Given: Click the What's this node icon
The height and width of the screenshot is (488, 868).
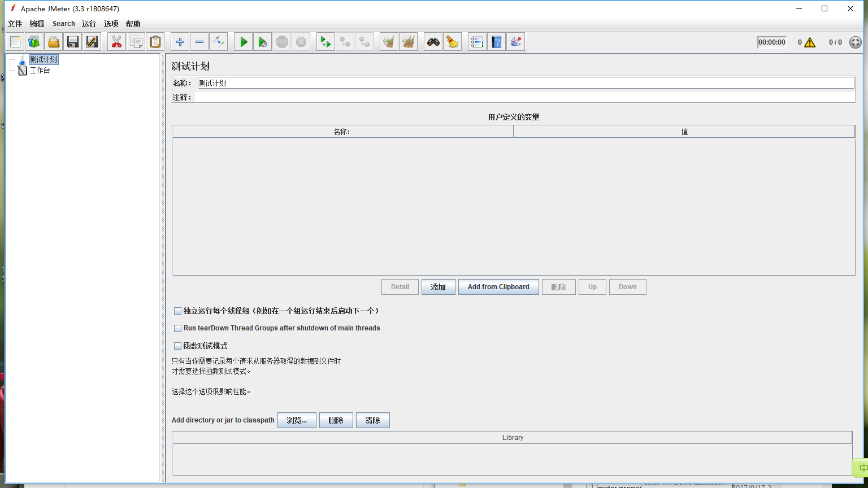Looking at the screenshot, I should click(x=516, y=42).
